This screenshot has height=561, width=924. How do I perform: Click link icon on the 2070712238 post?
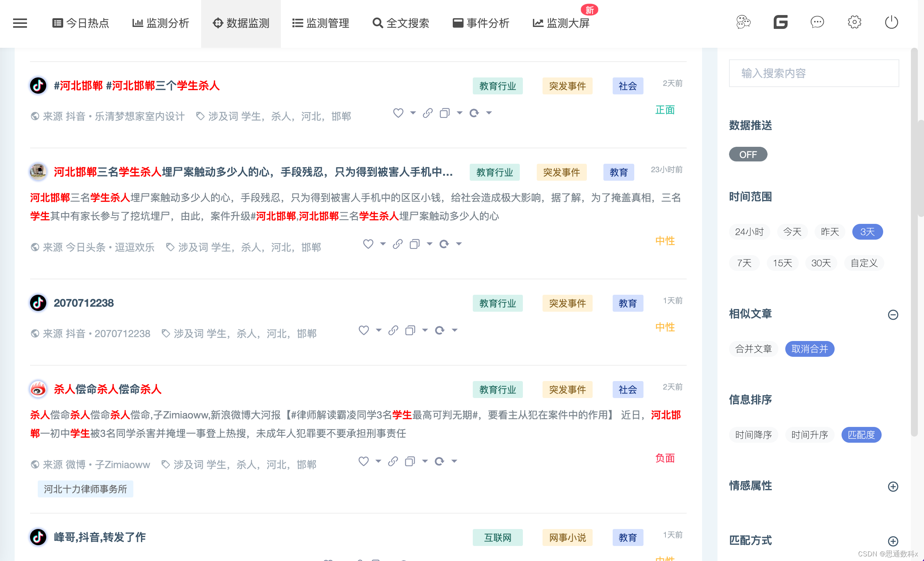coord(393,330)
